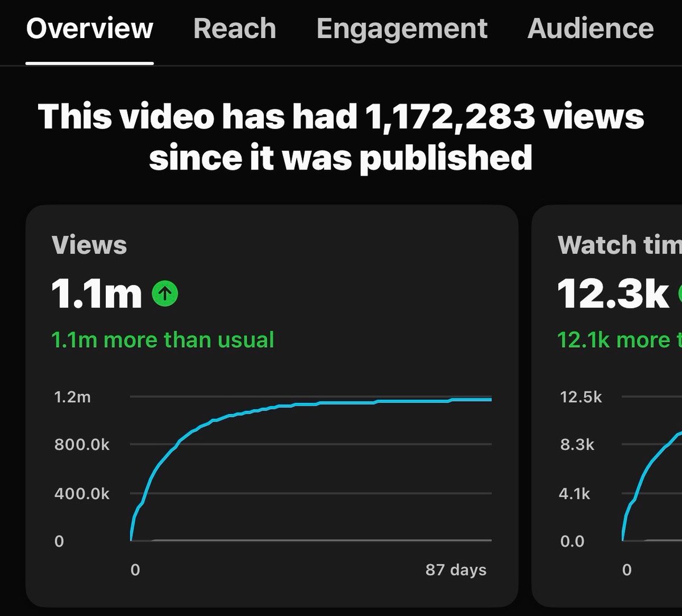Tap the '12.1k more' green text
Screen dimensions: 682x616
point(619,340)
